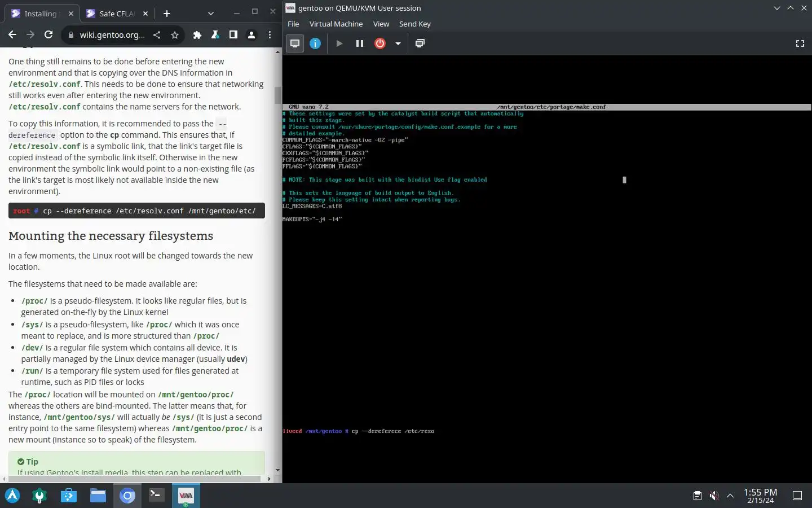
Task: Focus the Virtual Machine Manager taskbar icon
Action: pyautogui.click(x=186, y=496)
